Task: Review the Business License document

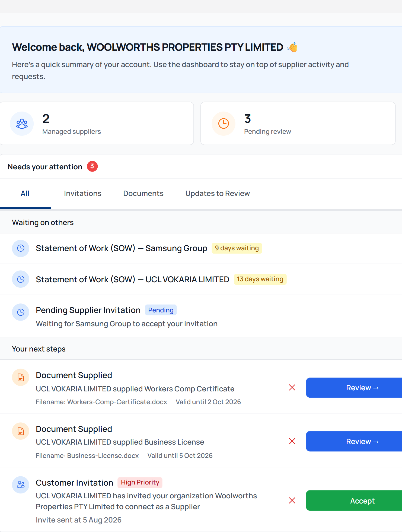Action: pyautogui.click(x=354, y=441)
